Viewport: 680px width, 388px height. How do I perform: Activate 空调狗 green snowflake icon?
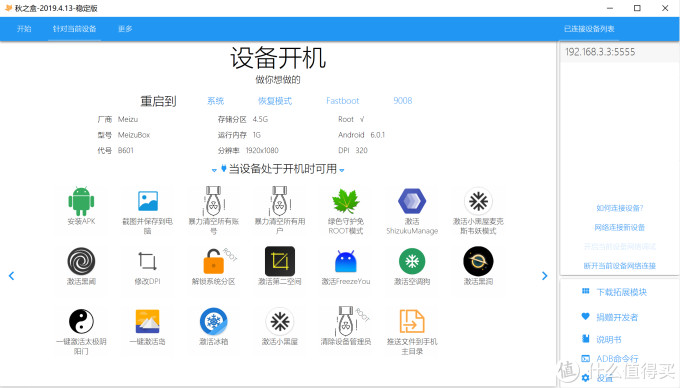pyautogui.click(x=412, y=261)
